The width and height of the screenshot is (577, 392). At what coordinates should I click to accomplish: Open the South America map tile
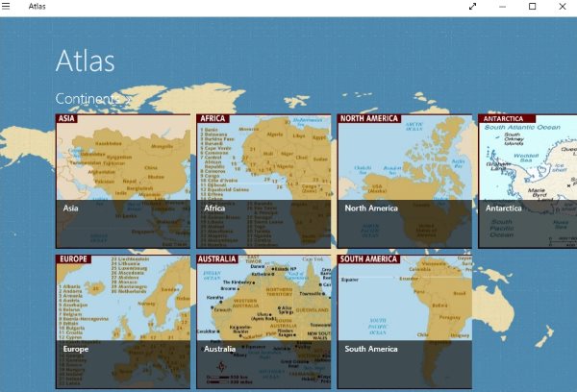405,322
